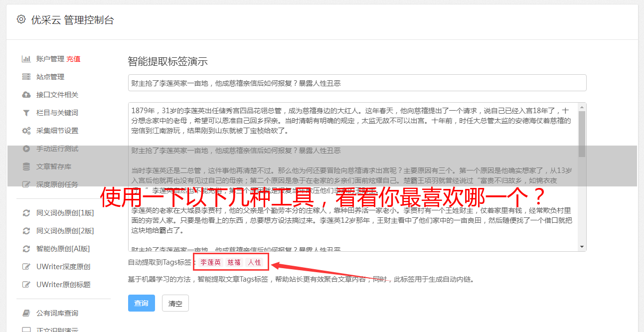This screenshot has height=332, width=644.
Task: Focus the article title input field
Action: click(x=357, y=83)
